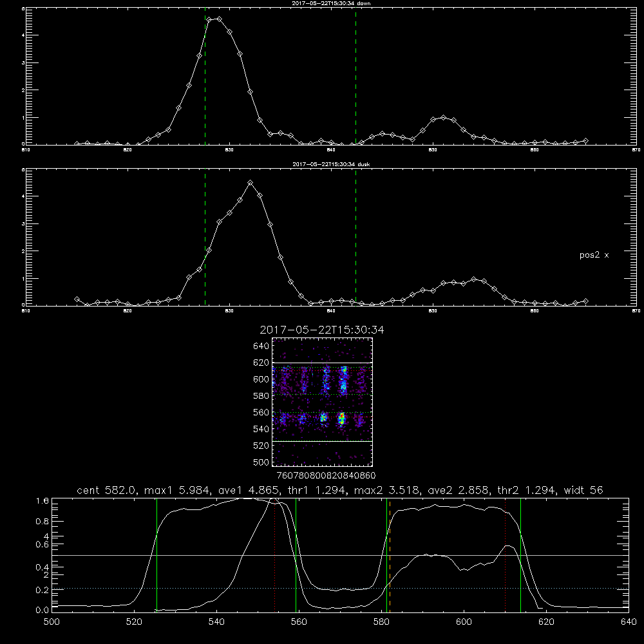Screen dimensions: 644x644
Task: Click x-axis label "560" of the bottom profile plot
Action: 299,622
